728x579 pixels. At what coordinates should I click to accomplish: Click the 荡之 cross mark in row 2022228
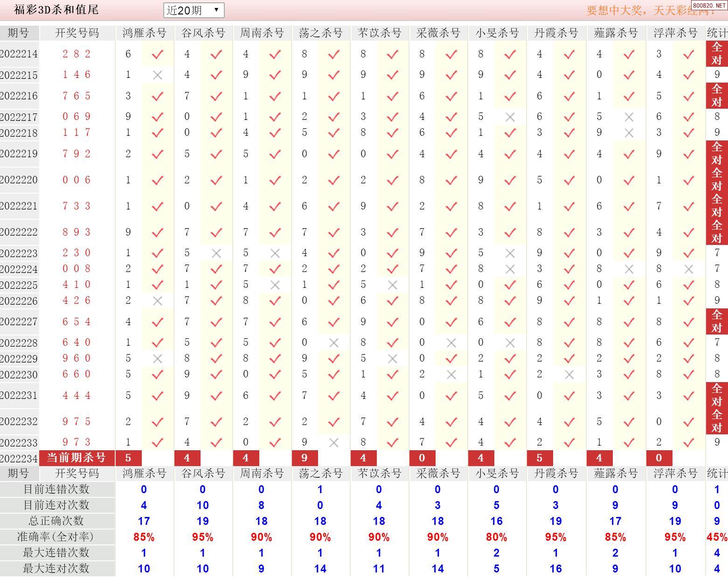click(x=334, y=342)
